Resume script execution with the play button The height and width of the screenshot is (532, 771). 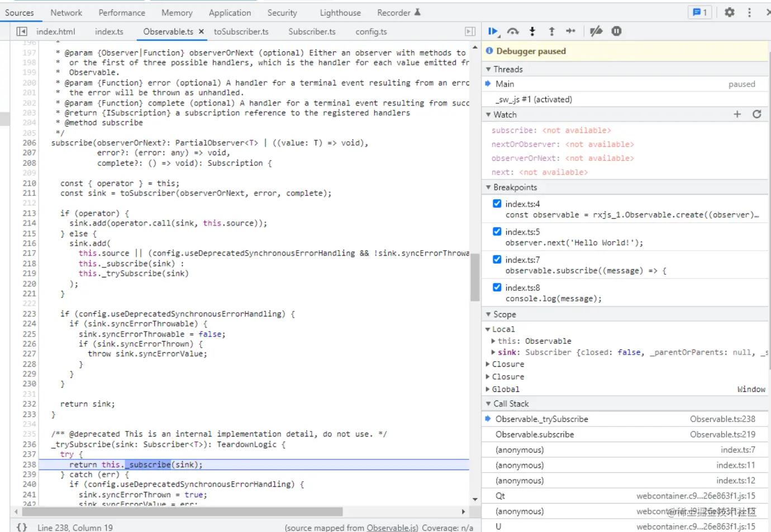493,31
